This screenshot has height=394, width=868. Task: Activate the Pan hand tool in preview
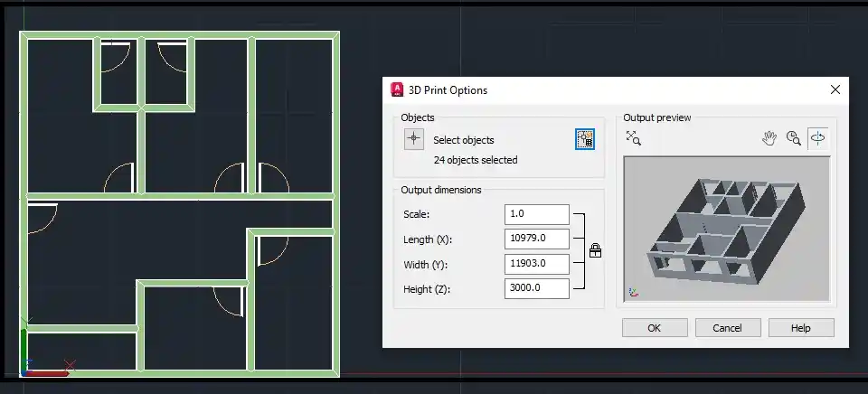click(x=769, y=138)
